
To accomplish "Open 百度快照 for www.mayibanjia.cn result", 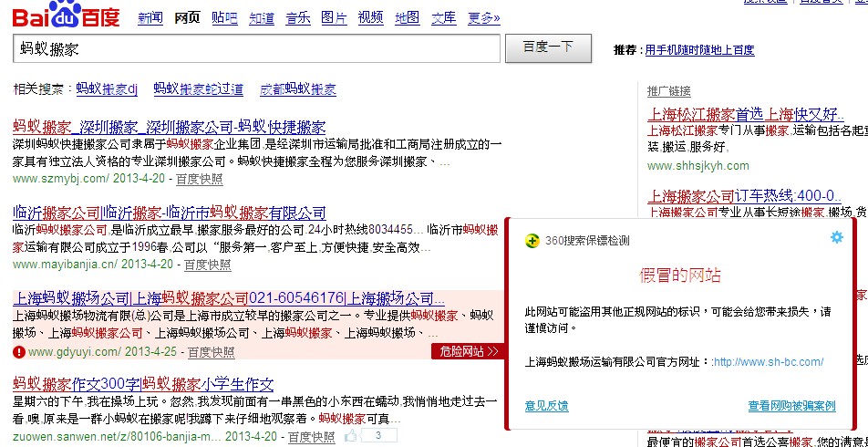I will coord(208,265).
